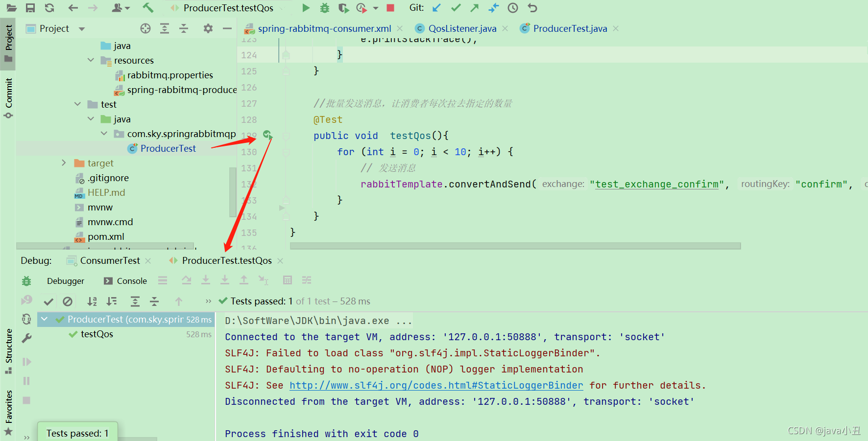Open the user/code-with-me dropdown icon
The image size is (868, 441).
pyautogui.click(x=121, y=8)
